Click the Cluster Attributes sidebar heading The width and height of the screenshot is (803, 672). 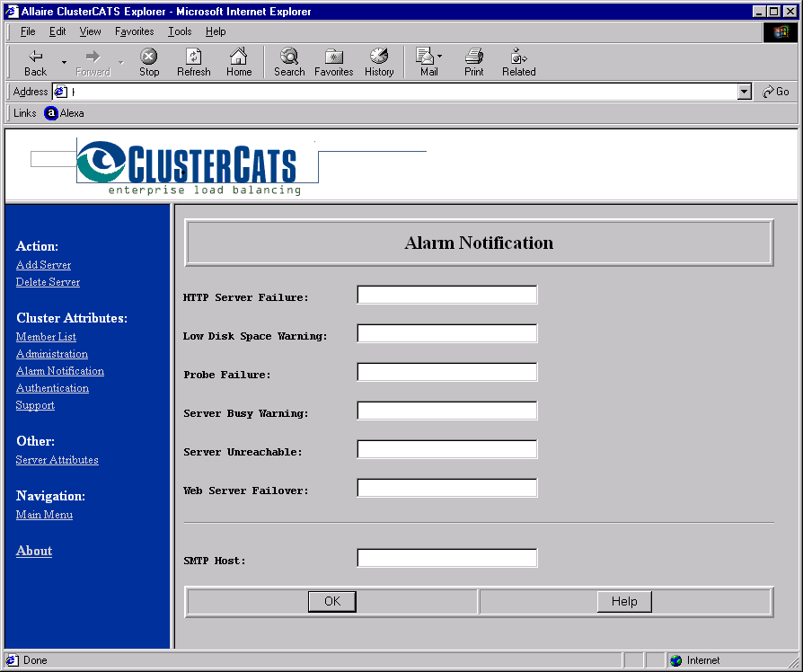tap(72, 318)
